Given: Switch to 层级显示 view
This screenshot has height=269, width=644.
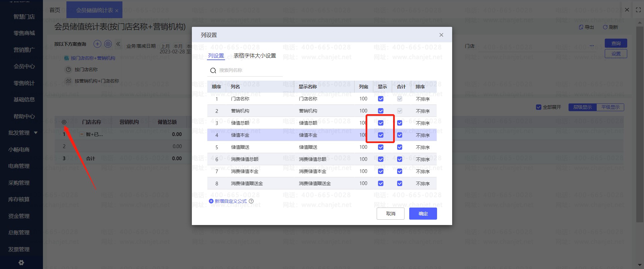Looking at the screenshot, I should pos(583,107).
